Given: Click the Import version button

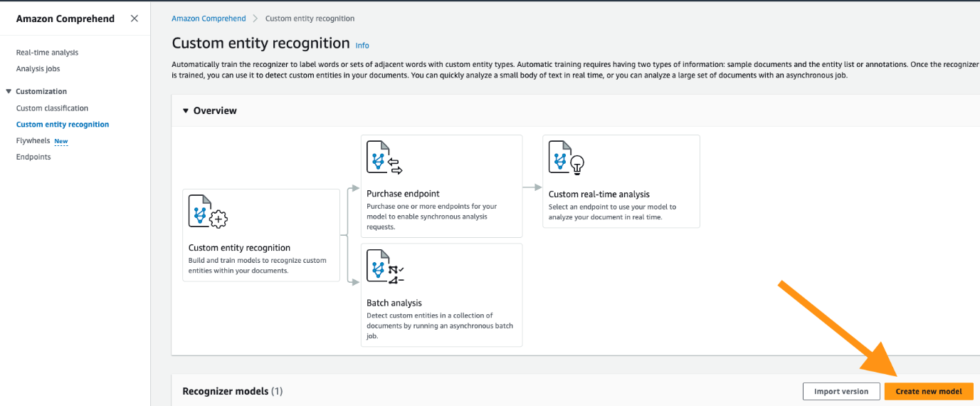Looking at the screenshot, I should (841, 391).
